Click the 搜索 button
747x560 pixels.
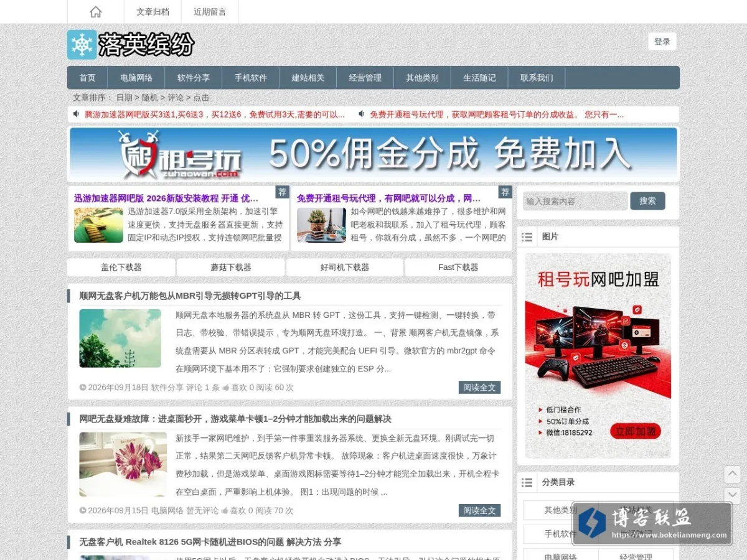[647, 201]
